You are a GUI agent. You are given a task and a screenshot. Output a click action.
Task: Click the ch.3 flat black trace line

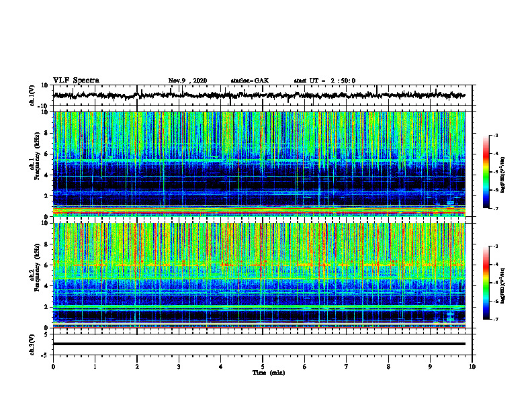[x=259, y=344]
